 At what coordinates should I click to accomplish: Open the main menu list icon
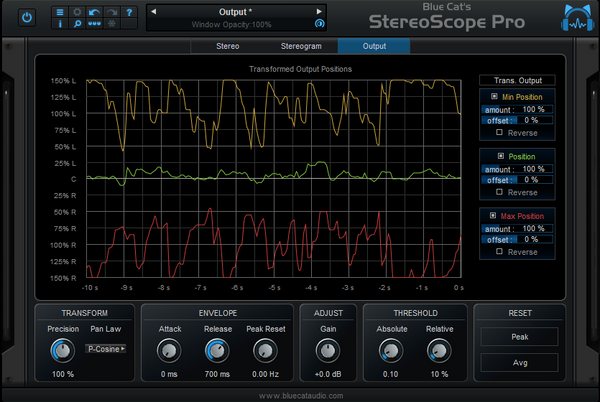click(x=60, y=11)
